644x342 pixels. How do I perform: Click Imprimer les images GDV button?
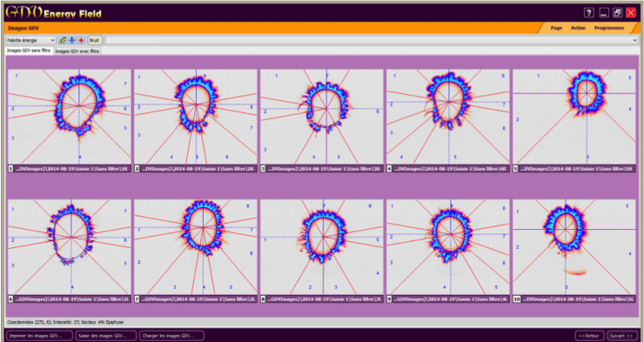39,335
